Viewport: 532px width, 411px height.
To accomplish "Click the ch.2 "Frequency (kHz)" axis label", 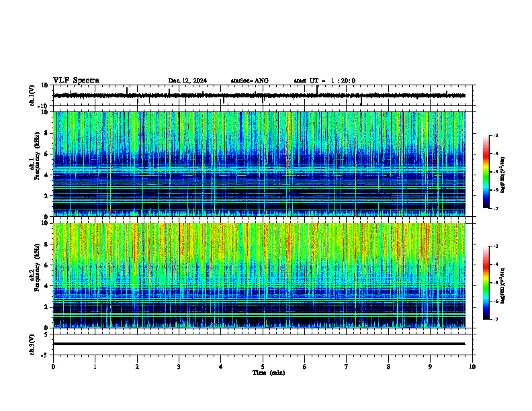I will (37, 267).
